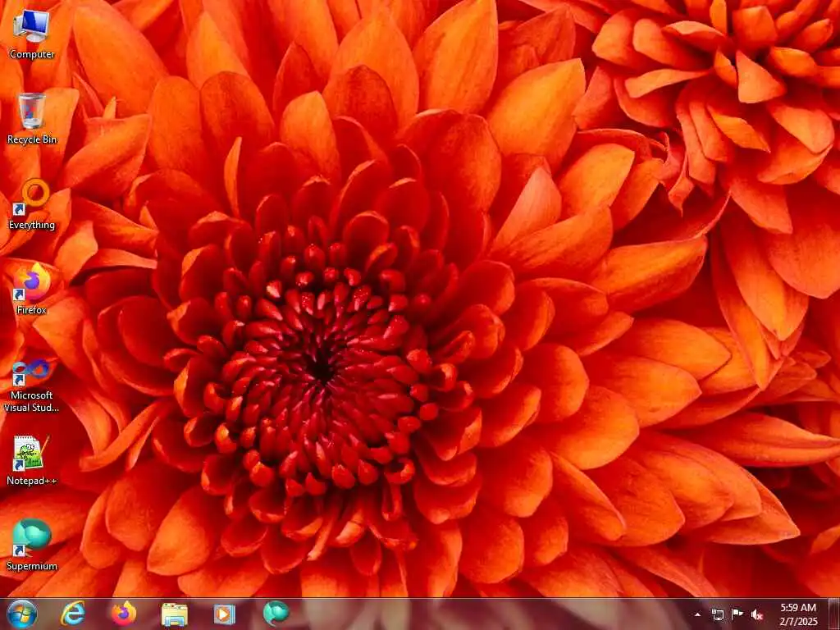The height and width of the screenshot is (630, 840).
Task: Click the "Supermium" label text
Action: coord(32,566)
